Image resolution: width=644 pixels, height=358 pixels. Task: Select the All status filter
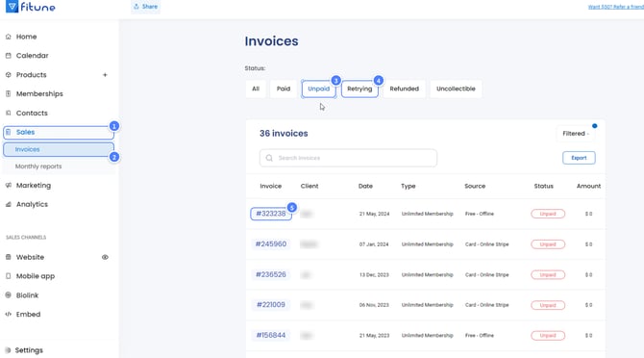(256, 89)
